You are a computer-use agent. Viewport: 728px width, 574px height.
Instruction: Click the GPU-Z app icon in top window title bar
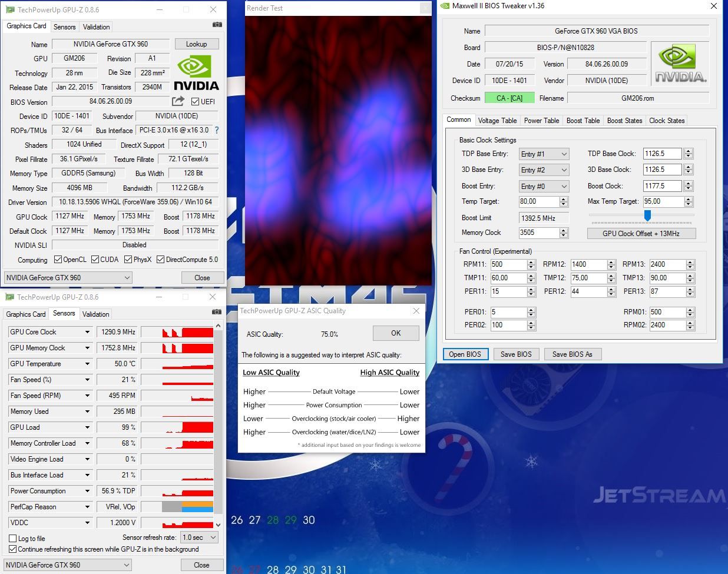pos(10,9)
